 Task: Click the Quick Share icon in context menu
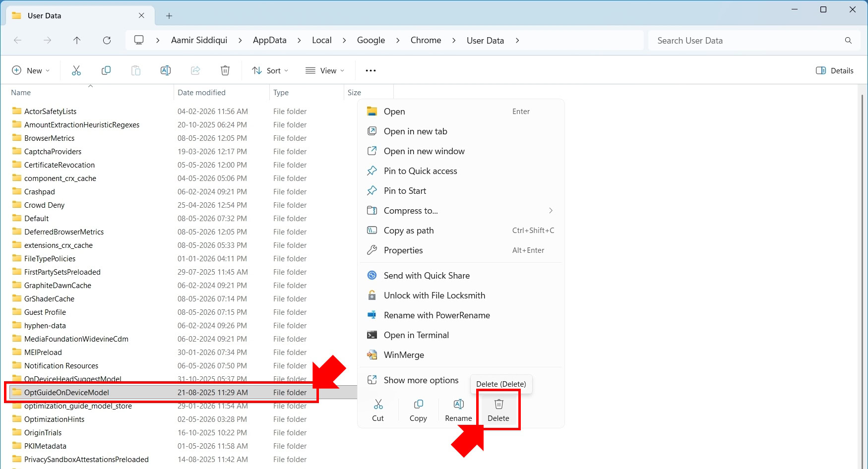(x=372, y=276)
